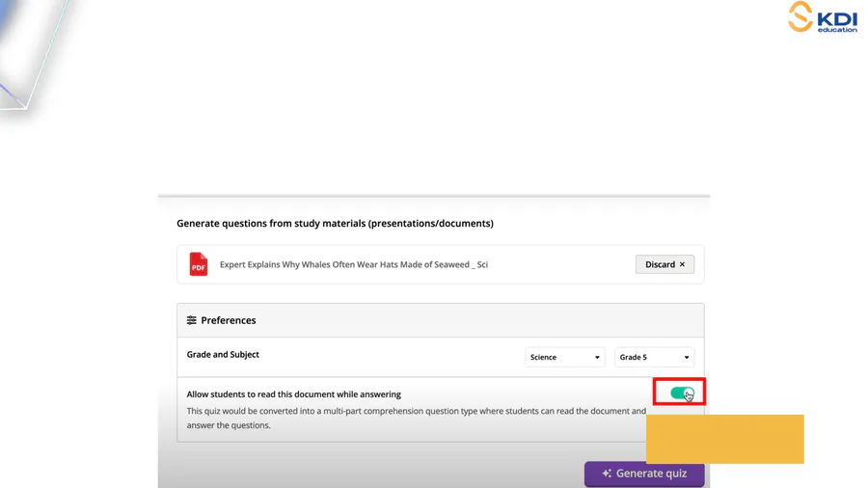Open the Grade 5 dropdown
Image resolution: width=868 pixels, height=488 pixels.
coord(654,357)
